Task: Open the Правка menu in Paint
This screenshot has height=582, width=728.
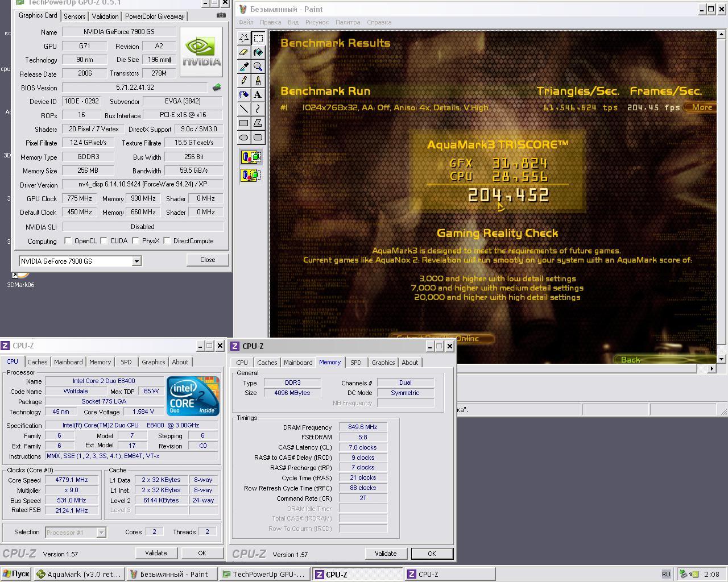Action: 270,22
